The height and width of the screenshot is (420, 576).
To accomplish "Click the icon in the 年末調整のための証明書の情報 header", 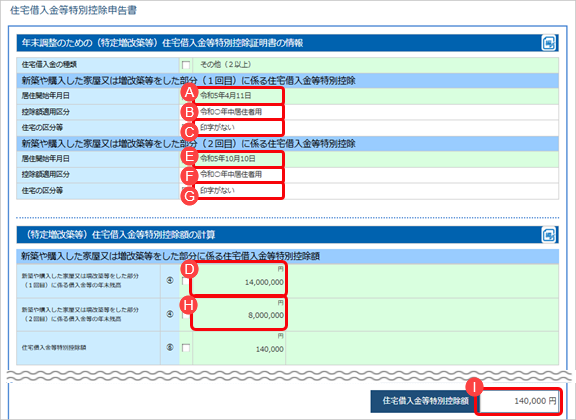I will [548, 43].
